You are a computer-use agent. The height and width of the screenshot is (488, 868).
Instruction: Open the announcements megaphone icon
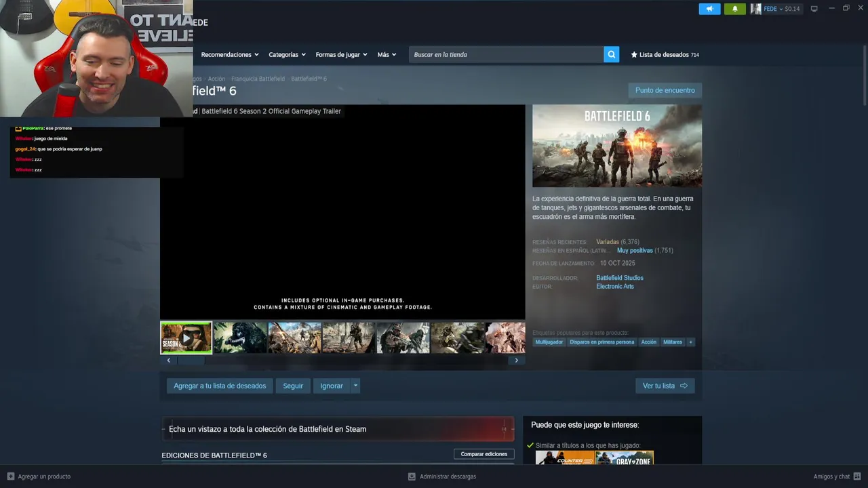[x=709, y=9]
